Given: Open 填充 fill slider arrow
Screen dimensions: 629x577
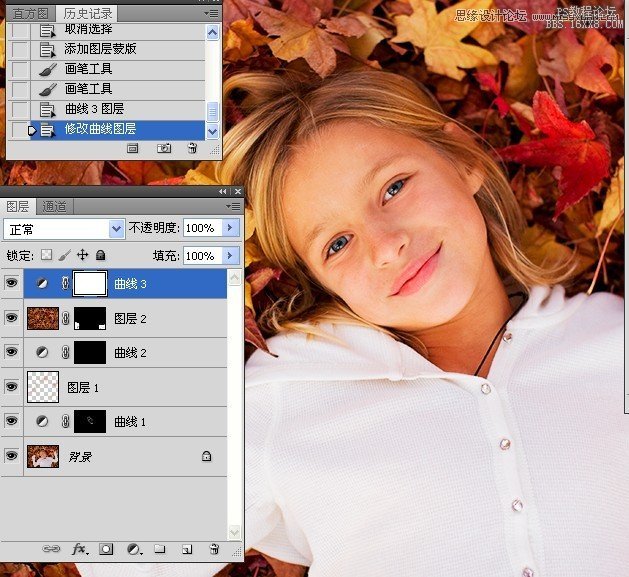Looking at the screenshot, I should 230,255.
